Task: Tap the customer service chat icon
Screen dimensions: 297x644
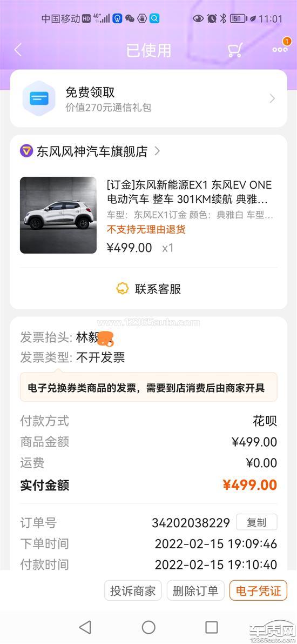Action: [123, 289]
